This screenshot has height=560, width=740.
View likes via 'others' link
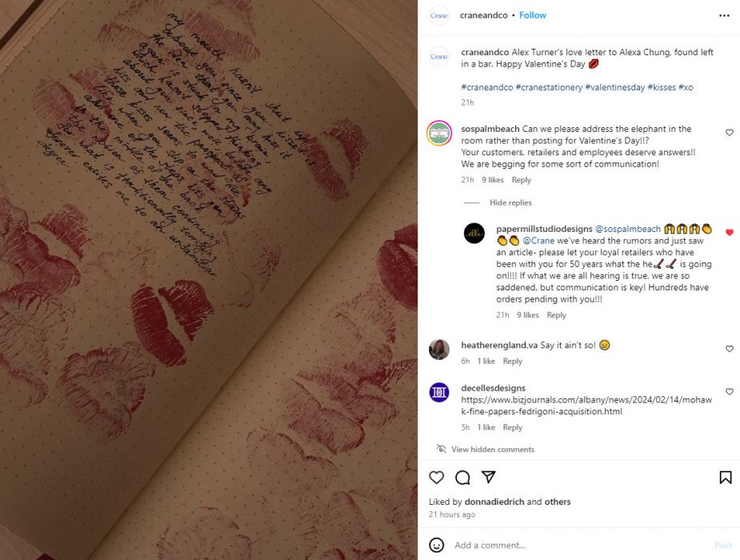tap(558, 502)
